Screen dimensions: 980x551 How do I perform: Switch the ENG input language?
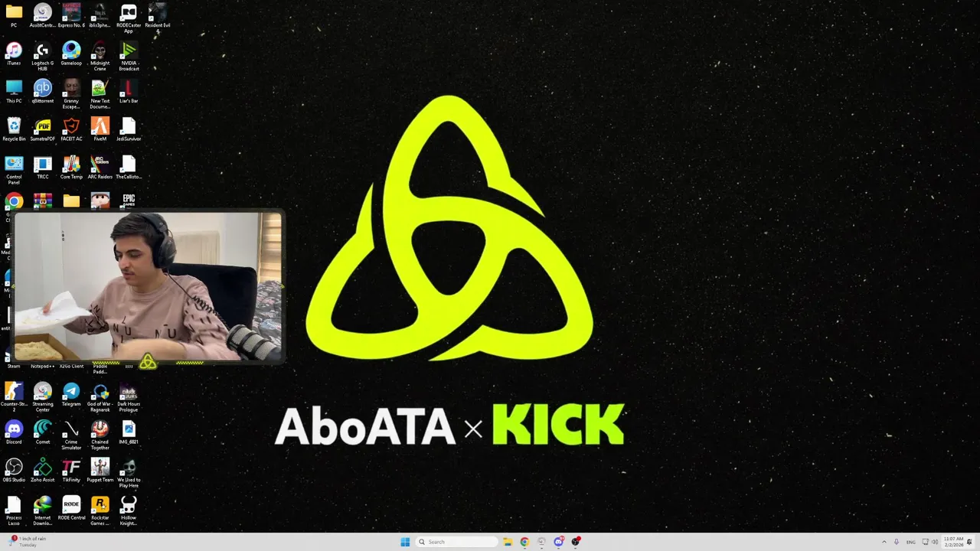[x=911, y=542]
